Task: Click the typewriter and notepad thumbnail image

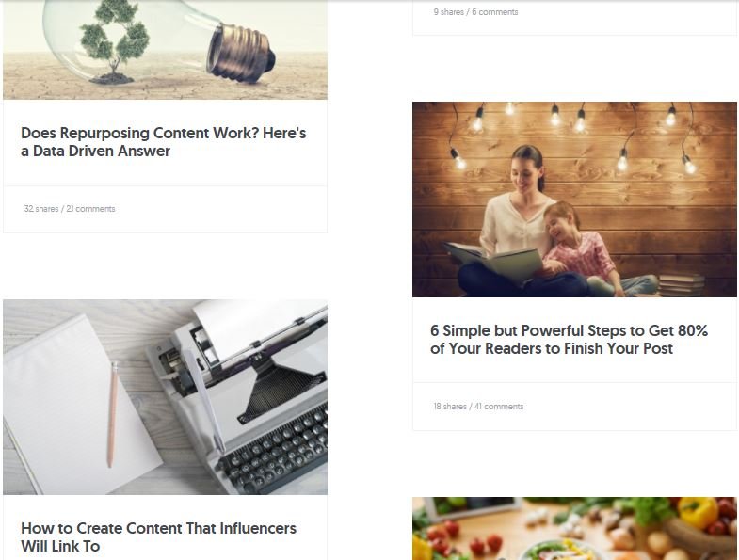Action: [165, 397]
